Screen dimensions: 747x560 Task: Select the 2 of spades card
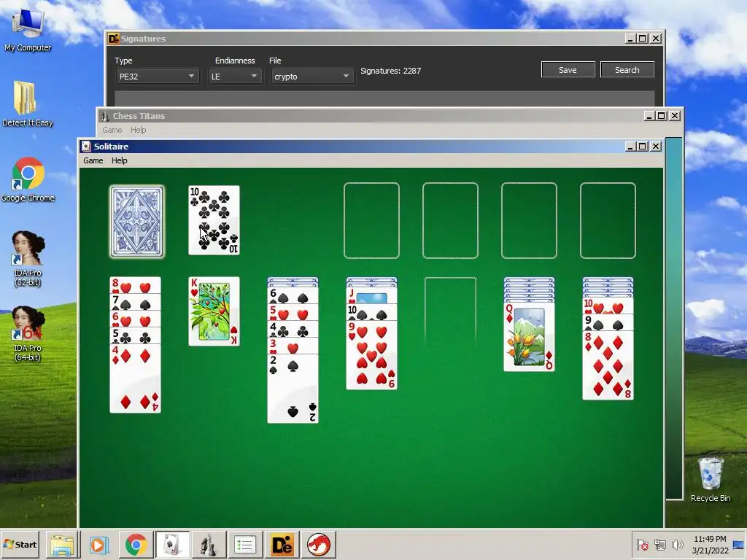[x=293, y=388]
